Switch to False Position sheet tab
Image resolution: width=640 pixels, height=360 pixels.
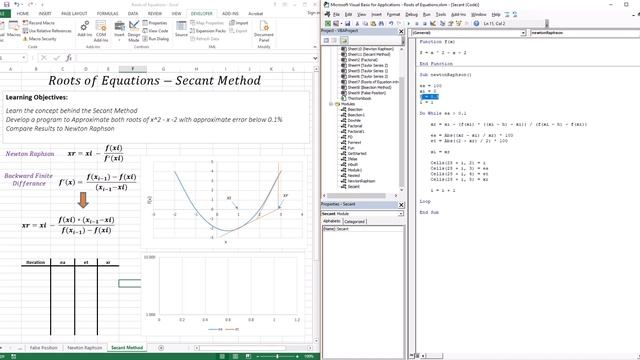pos(43,348)
